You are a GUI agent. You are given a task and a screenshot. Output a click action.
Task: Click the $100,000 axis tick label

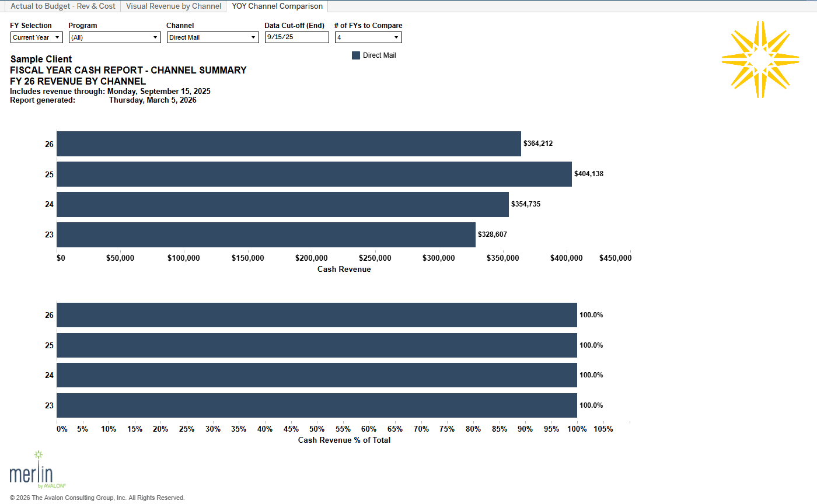[x=184, y=258]
